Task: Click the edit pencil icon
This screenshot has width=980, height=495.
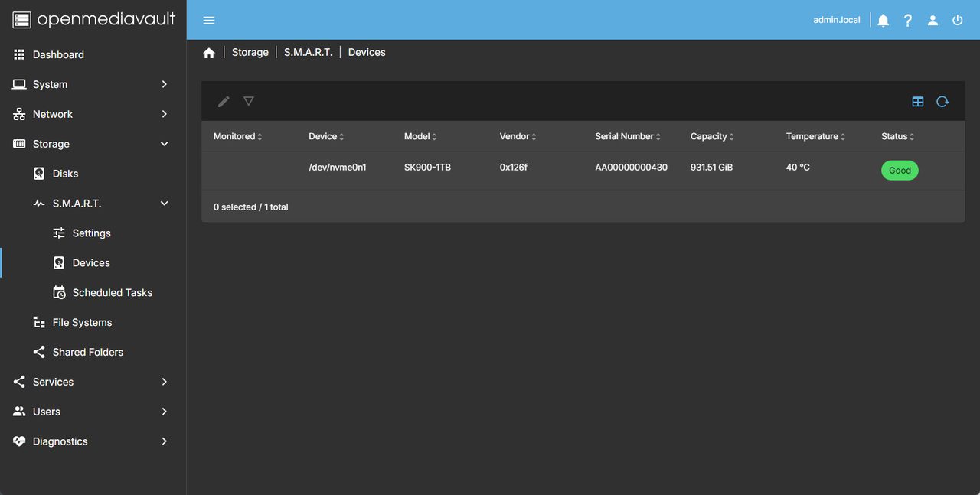Action: pyautogui.click(x=224, y=101)
